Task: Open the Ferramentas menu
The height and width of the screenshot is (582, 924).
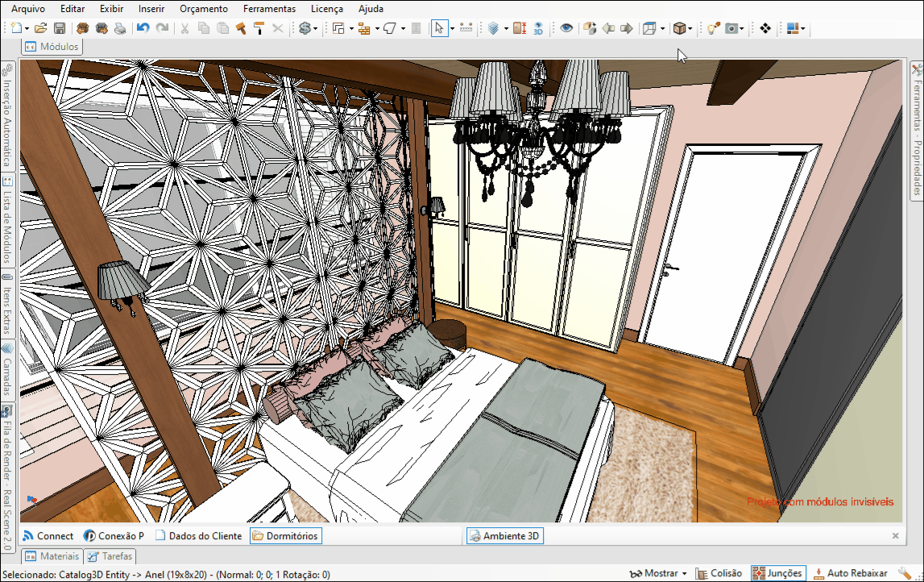Action: 269,9
